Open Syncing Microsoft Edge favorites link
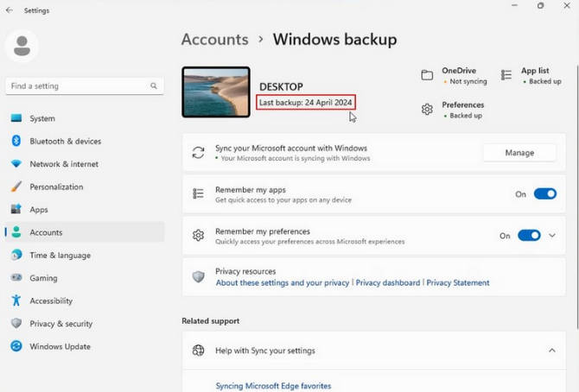The height and width of the screenshot is (392, 579). coord(273,386)
